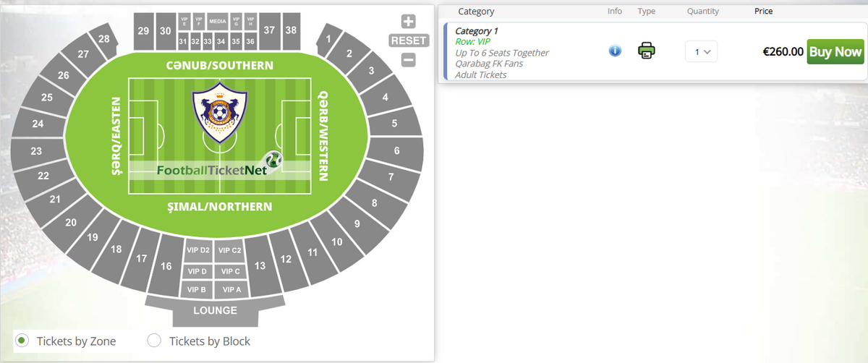
Task: Open the blue info icon for Category 1
Action: pyautogui.click(x=615, y=51)
